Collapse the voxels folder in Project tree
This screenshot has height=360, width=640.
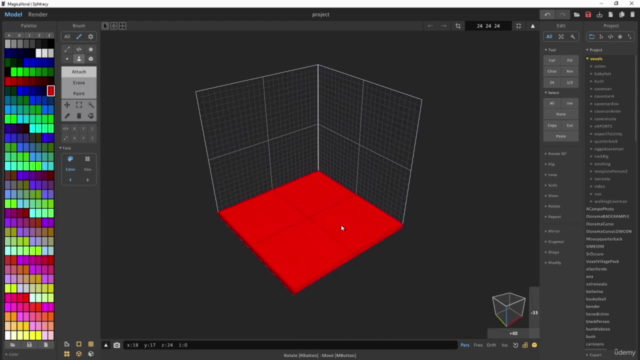tap(594, 59)
